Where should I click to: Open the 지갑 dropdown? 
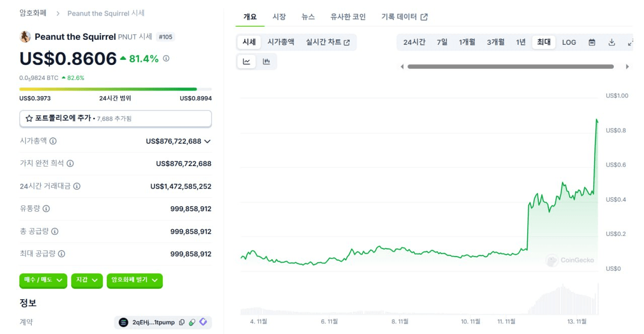tap(87, 280)
